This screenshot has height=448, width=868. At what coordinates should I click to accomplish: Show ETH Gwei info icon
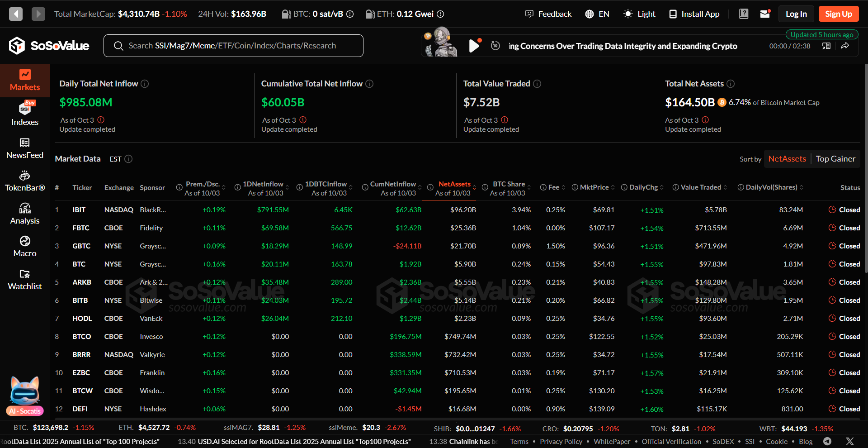(440, 14)
